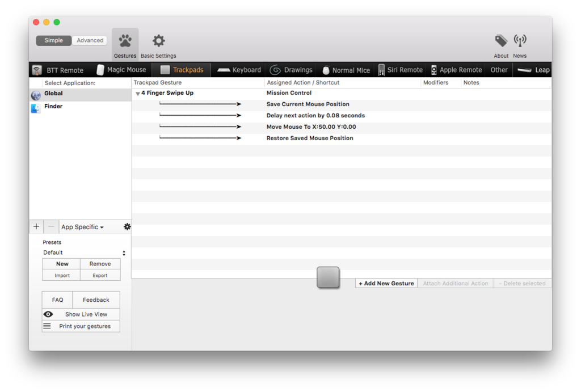Image resolution: width=581 pixels, height=392 pixels.
Task: Switch to the Other tab
Action: (x=499, y=70)
